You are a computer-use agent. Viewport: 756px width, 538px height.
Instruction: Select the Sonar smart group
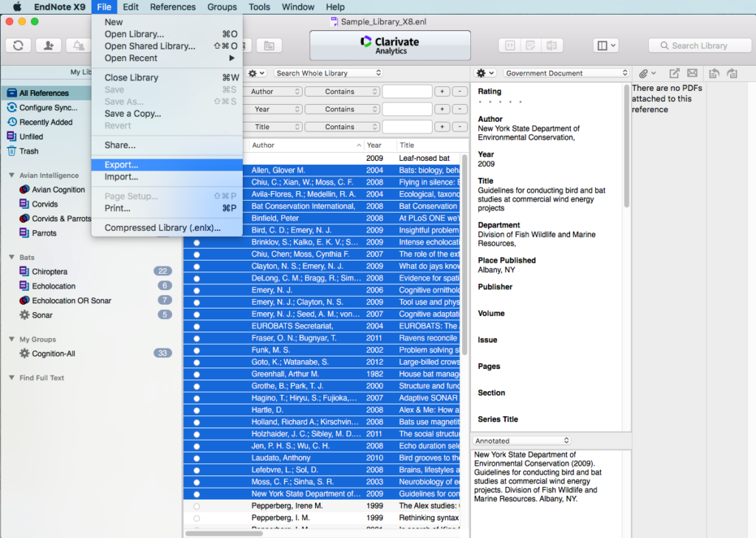pos(42,315)
